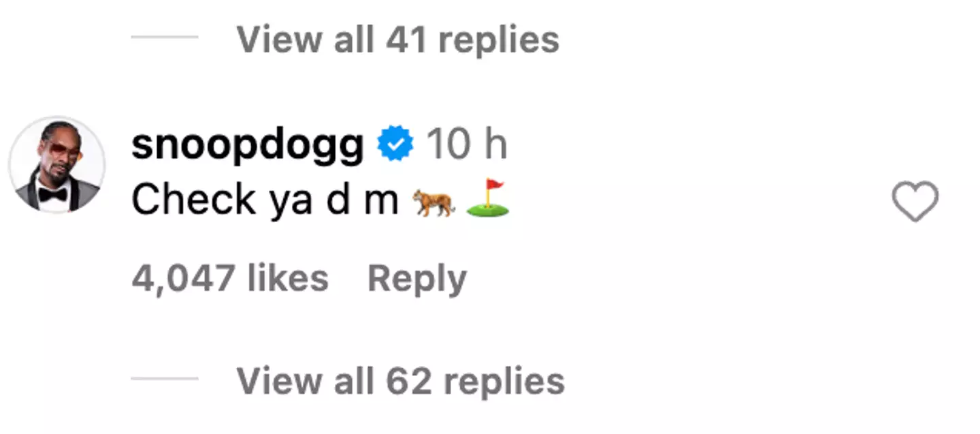
Task: Click the number "62" in the replies link
Action: pyautogui.click(x=409, y=381)
